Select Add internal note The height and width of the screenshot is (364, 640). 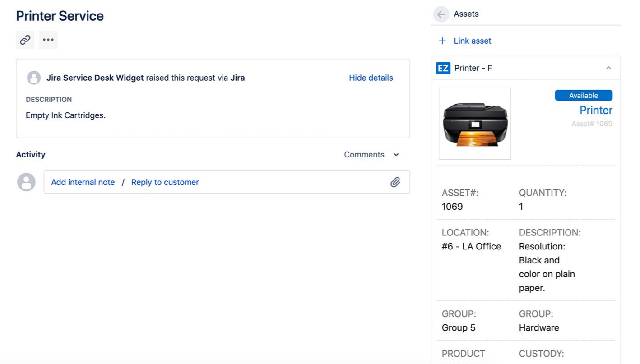click(83, 182)
